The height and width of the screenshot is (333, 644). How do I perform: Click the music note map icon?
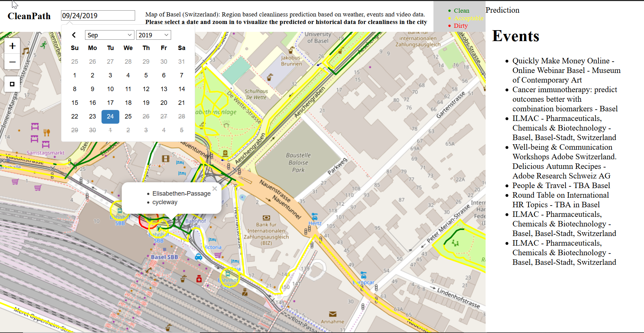pyautogui.click(x=25, y=51)
